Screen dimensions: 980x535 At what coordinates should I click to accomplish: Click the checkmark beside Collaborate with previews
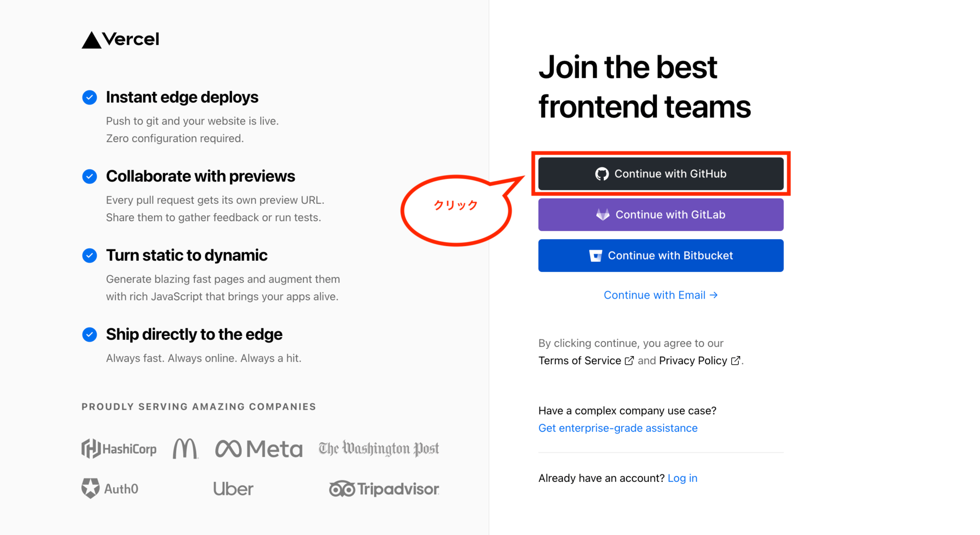click(89, 177)
